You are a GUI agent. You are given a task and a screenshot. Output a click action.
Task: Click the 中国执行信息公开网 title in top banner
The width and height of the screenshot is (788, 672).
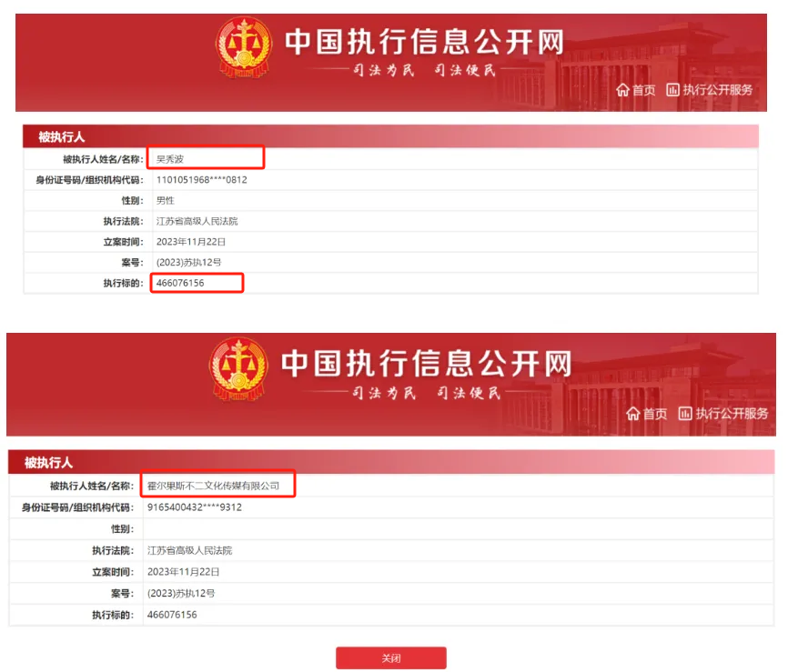(424, 42)
